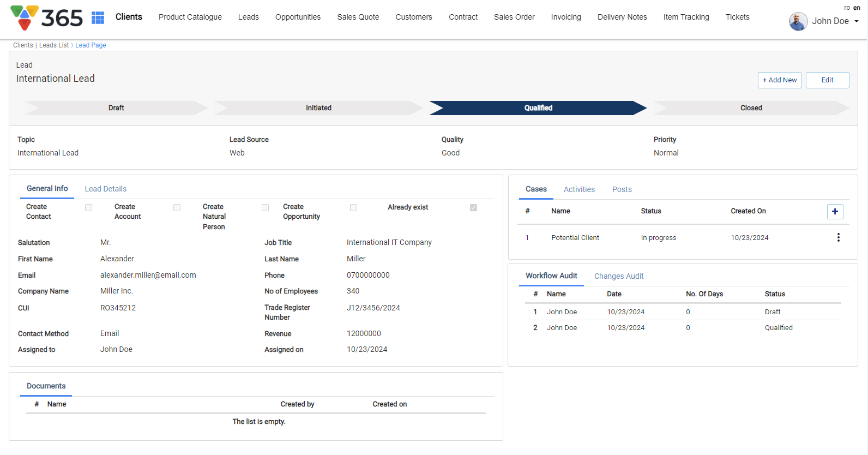Viewport: 868px width, 455px height.
Task: Open the Activities tab
Action: (579, 189)
